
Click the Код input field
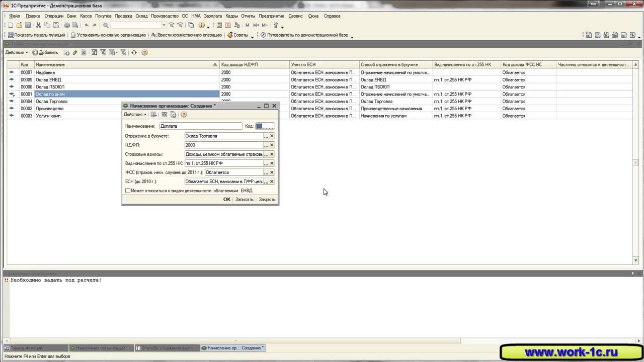(x=265, y=126)
